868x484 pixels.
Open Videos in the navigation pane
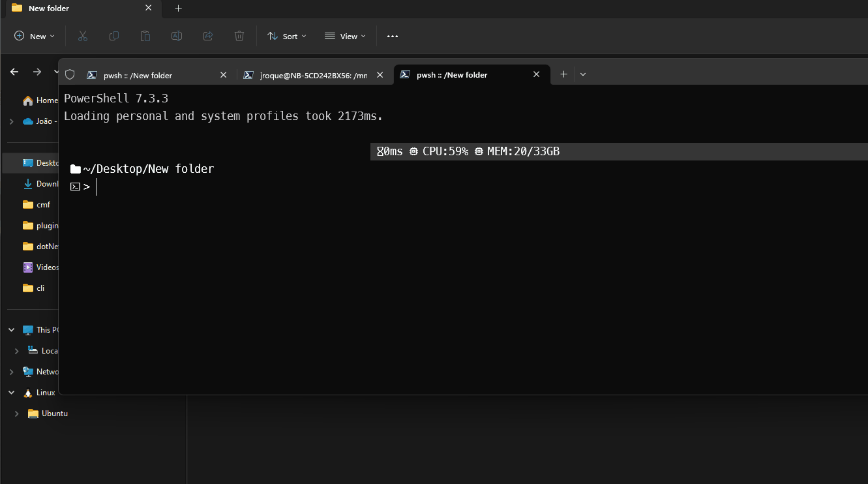39,267
